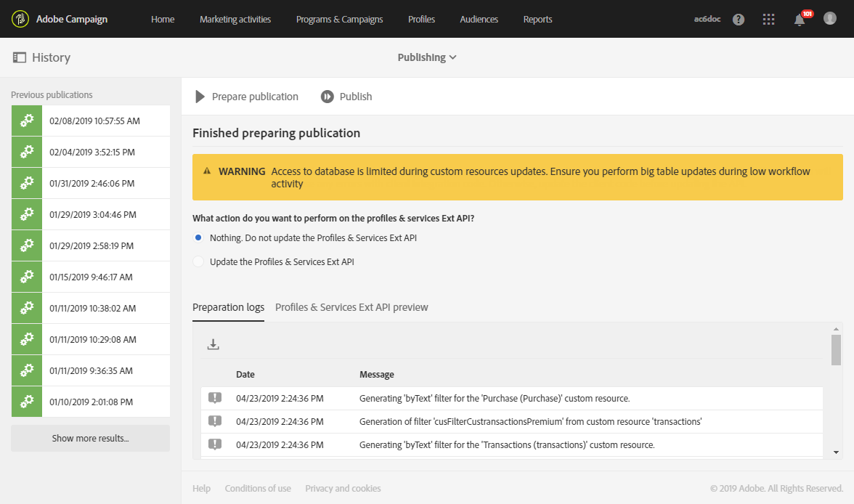Image resolution: width=854 pixels, height=504 pixels.
Task: Click the Prepare publication play icon
Action: pos(200,97)
